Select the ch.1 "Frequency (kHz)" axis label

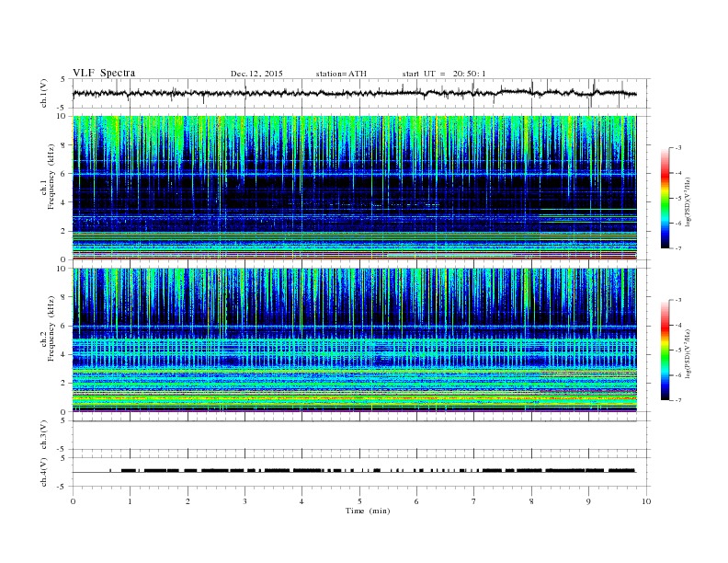click(x=51, y=177)
